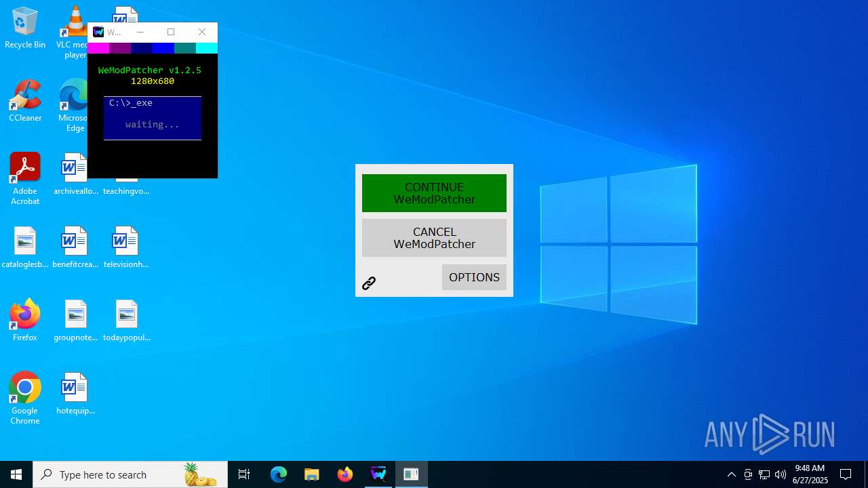Select the cataloglesb... image file icon
This screenshot has width=868, height=488.
pos(25,247)
